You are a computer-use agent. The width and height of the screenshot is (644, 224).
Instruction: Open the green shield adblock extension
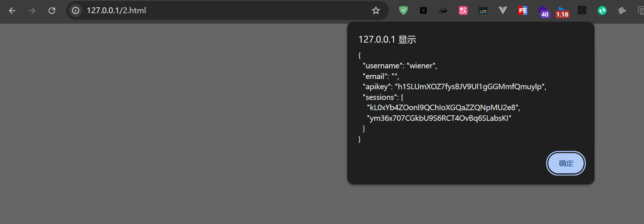tap(403, 11)
